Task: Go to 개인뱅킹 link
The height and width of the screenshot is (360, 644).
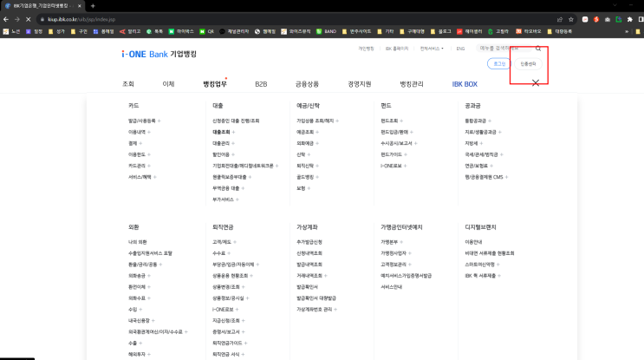Action: 366,49
